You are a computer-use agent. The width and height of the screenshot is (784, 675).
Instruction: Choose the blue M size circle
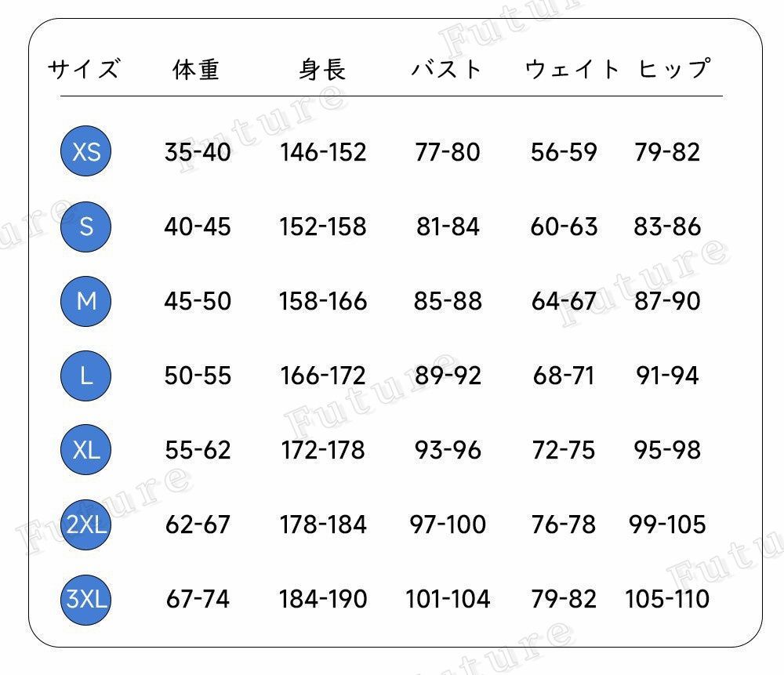[85, 301]
